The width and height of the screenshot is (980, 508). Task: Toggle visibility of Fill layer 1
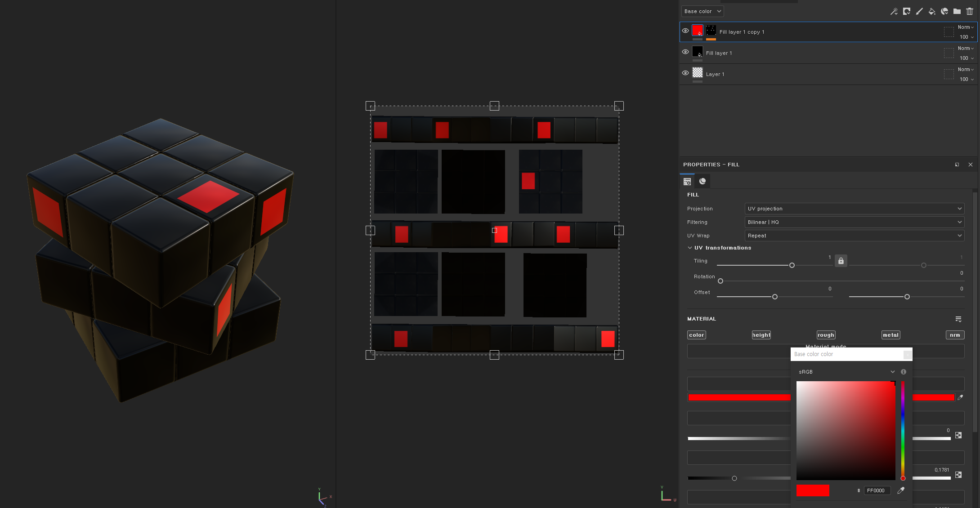point(685,52)
